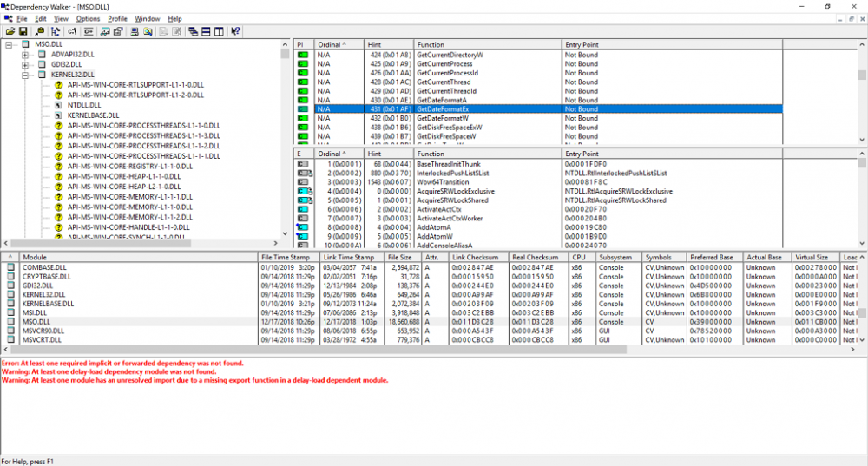Click the context help arrow-question icon
This screenshot has width=868, height=466.
[236, 31]
